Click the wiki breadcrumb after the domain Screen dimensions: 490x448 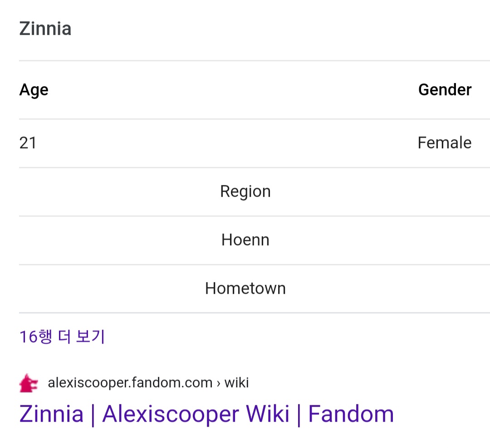(x=236, y=383)
